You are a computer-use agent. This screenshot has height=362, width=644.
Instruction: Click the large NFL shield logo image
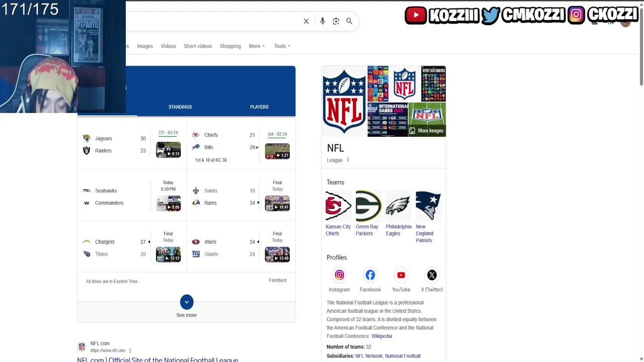point(344,101)
